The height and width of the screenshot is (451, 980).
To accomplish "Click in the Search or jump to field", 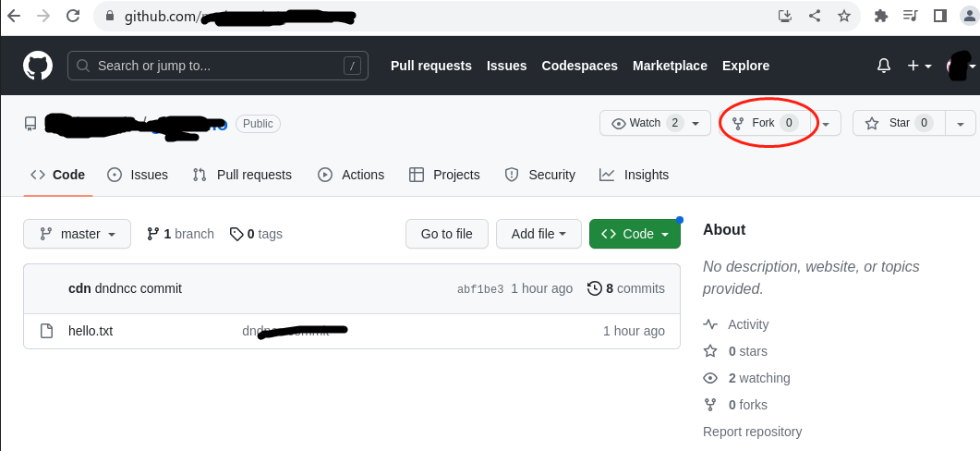I will [217, 66].
